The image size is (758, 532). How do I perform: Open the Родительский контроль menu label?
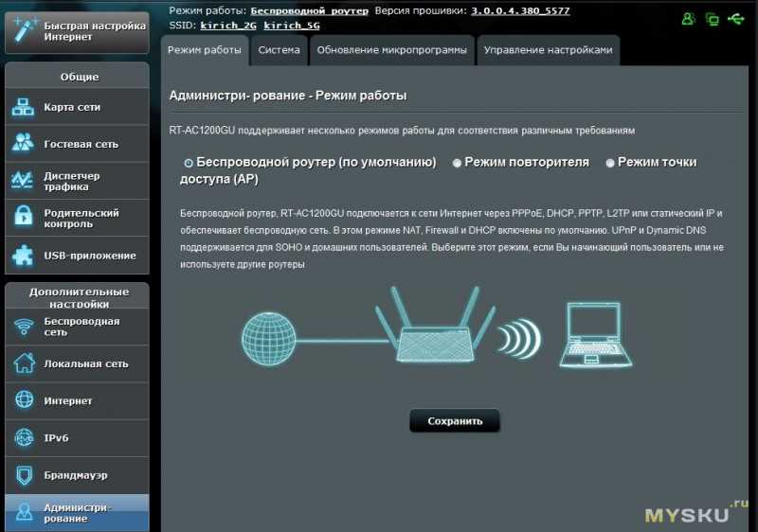[81, 219]
